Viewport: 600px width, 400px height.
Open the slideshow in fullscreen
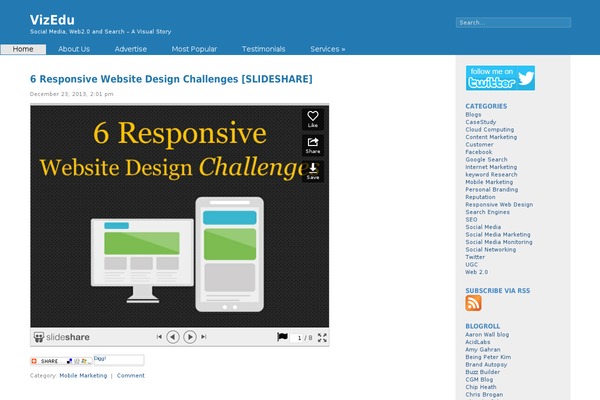(x=322, y=338)
